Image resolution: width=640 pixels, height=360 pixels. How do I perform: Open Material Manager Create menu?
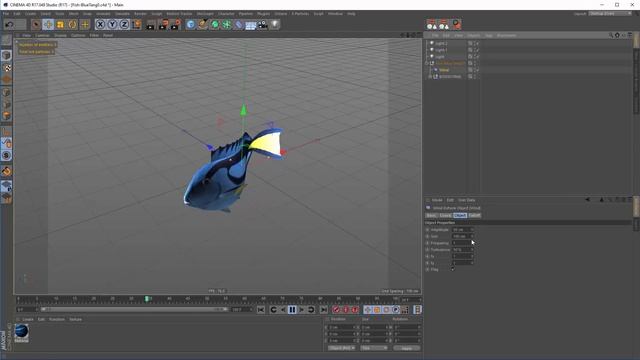28,319
